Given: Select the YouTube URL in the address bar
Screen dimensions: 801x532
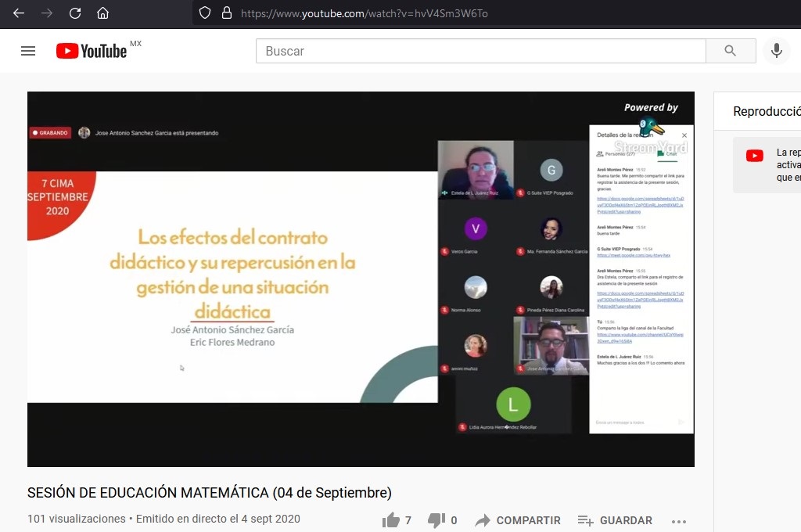Looking at the screenshot, I should pyautogui.click(x=365, y=14).
